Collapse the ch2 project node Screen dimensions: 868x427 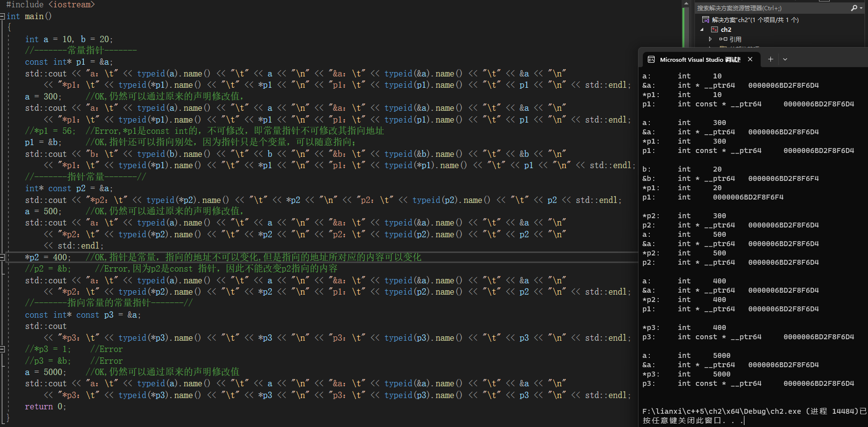tap(702, 29)
